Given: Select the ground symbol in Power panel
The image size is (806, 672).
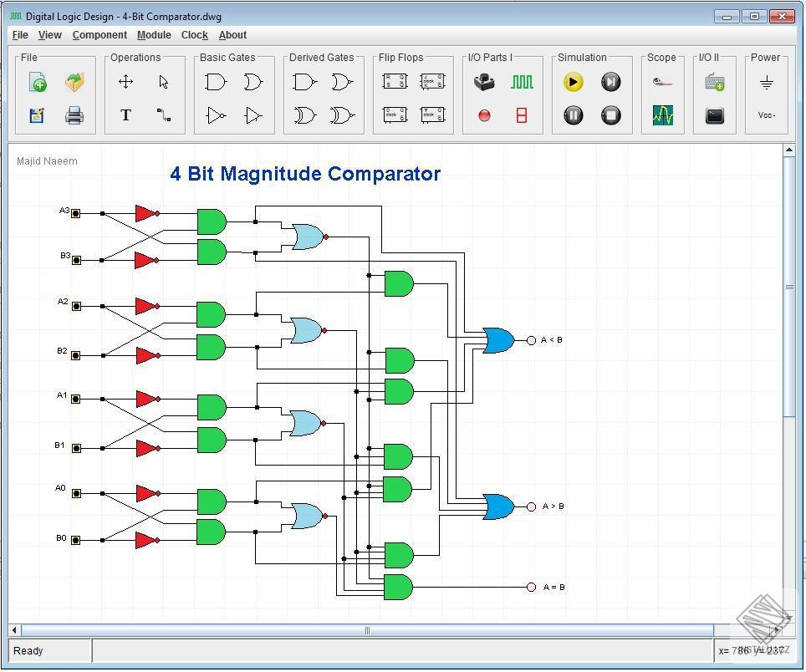Looking at the screenshot, I should coord(766,81).
